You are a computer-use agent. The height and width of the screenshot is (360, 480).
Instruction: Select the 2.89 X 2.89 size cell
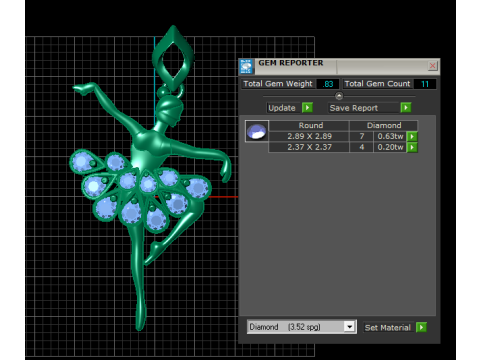[309, 136]
